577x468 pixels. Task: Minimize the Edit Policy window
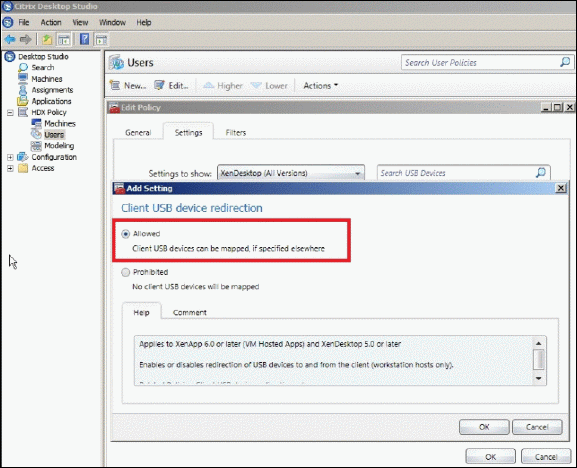pyautogui.click(x=546, y=107)
